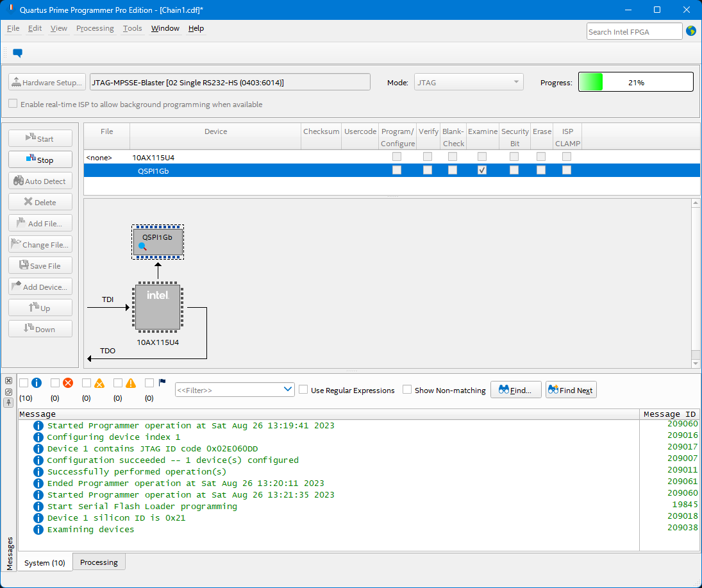The height and width of the screenshot is (588, 702).
Task: Open the Window menu
Action: [x=165, y=28]
